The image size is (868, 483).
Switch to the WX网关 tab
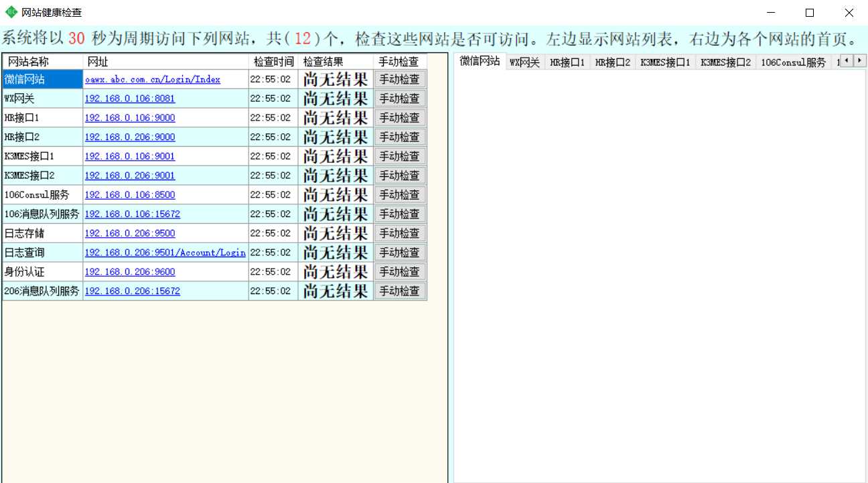[524, 63]
